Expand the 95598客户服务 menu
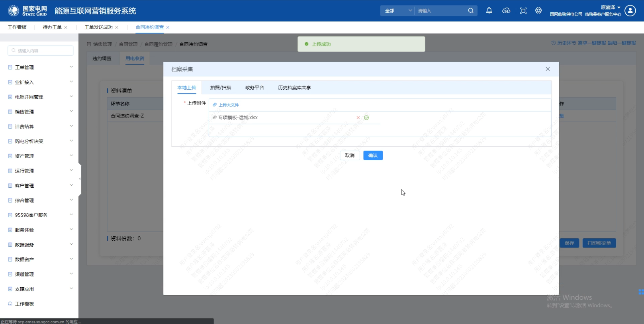 coord(40,215)
